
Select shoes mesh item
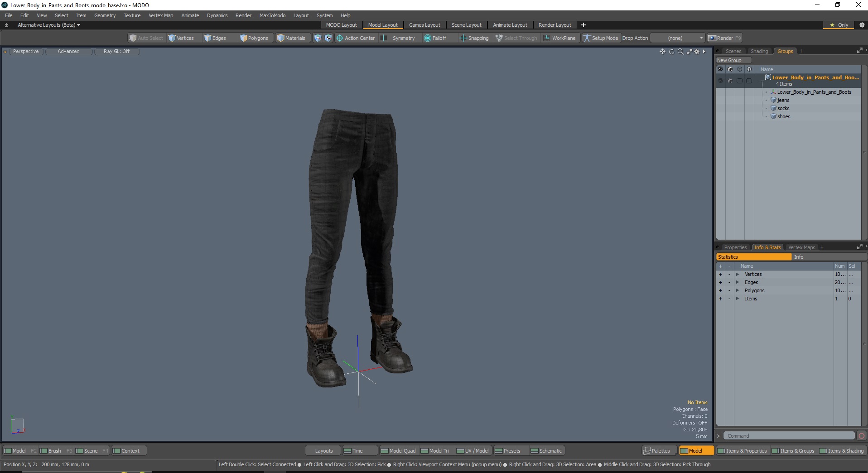tap(784, 116)
